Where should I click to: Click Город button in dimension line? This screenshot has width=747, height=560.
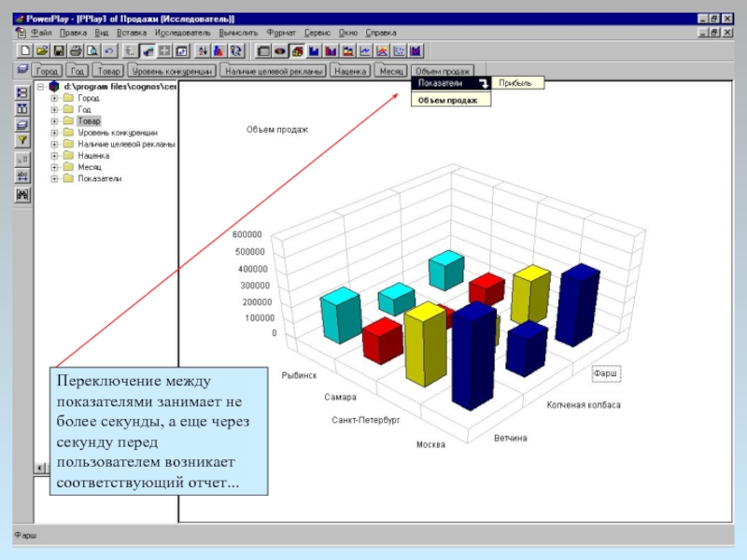48,71
